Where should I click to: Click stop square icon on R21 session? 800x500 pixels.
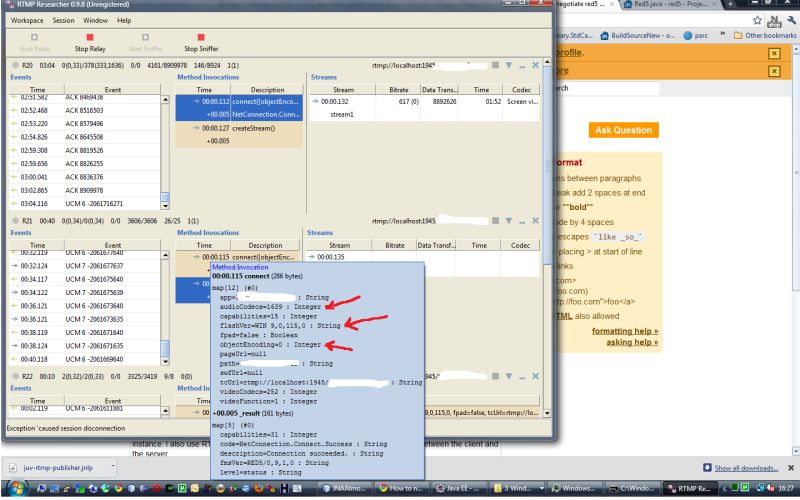pos(495,221)
